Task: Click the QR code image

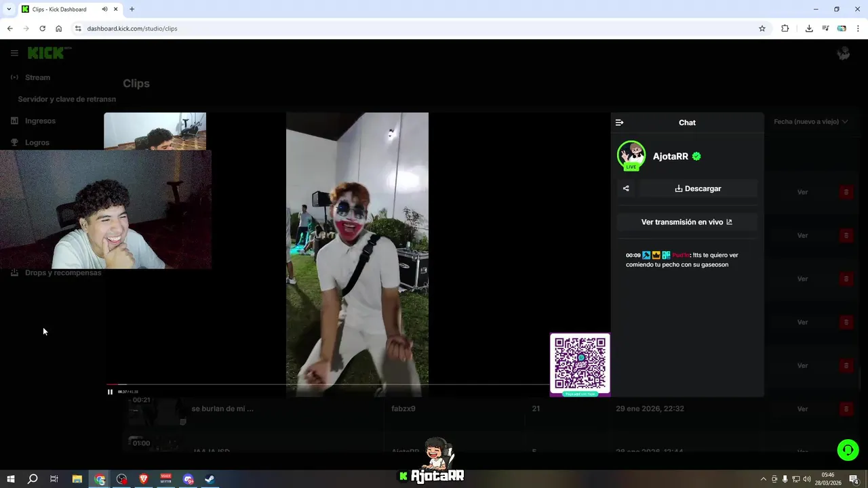Action: point(580,365)
